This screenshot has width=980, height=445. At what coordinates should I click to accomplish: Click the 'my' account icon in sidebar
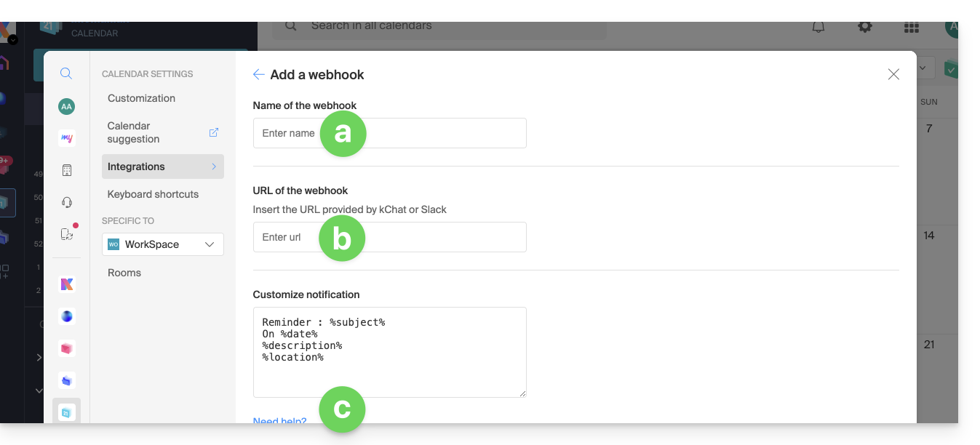tap(66, 138)
